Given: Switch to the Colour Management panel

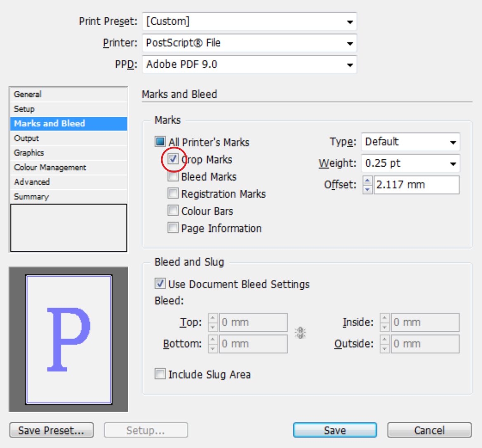Looking at the screenshot, I should [50, 167].
